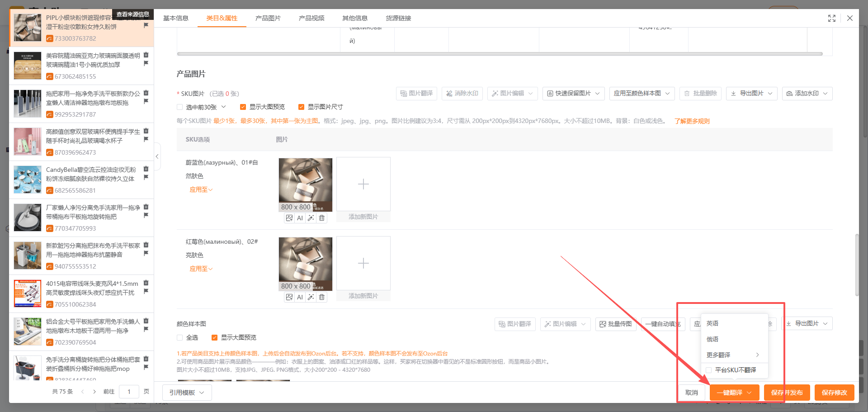868x412 pixels.
Task: Select 英语 in translate menu
Action: [x=735, y=323]
